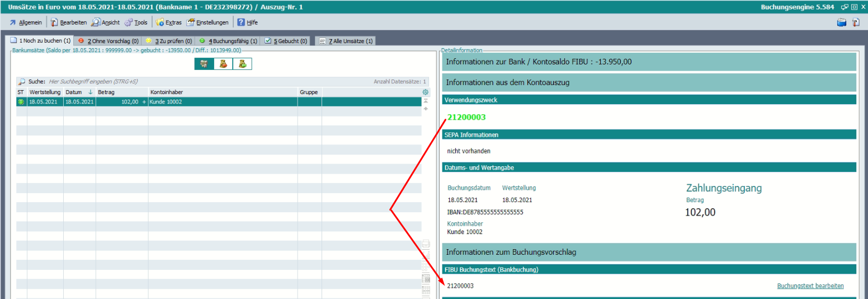Click the search magnifier icon
The image size is (868, 299).
tap(22, 82)
